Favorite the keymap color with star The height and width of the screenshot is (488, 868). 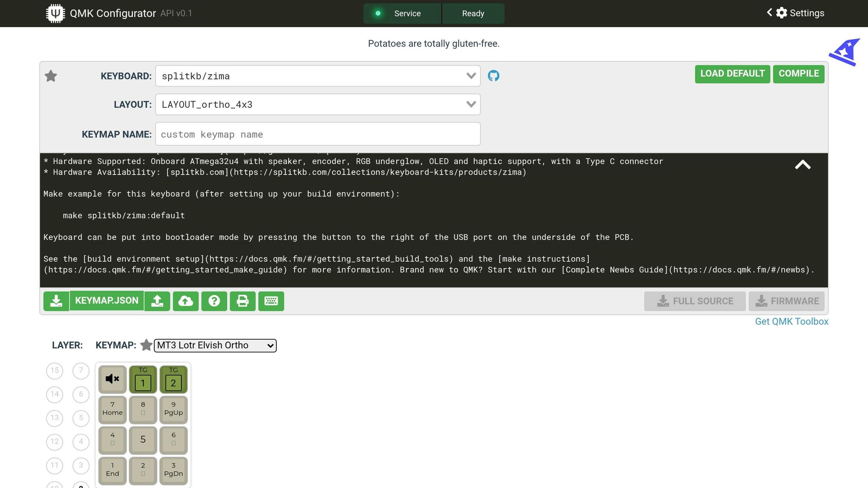point(146,345)
